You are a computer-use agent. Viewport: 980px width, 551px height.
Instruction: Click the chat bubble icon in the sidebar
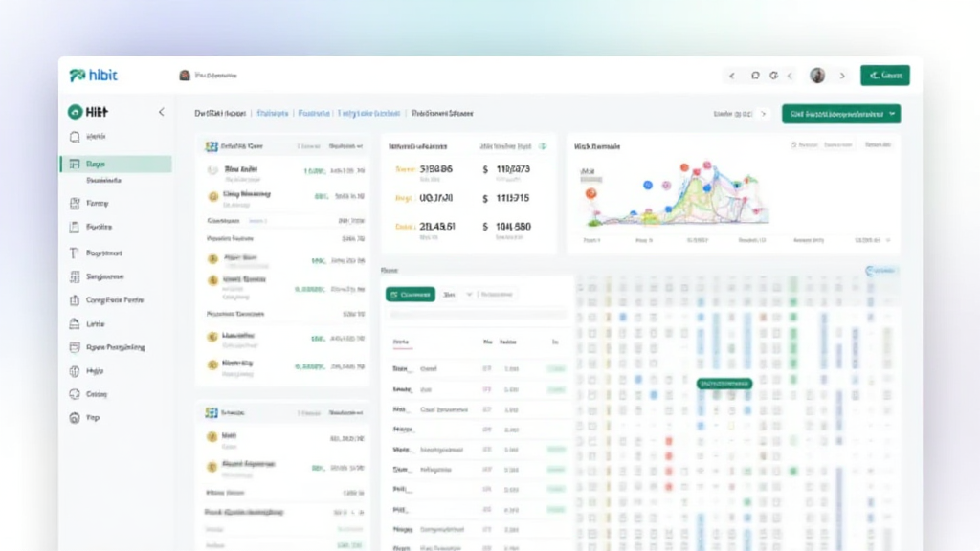coord(75,394)
